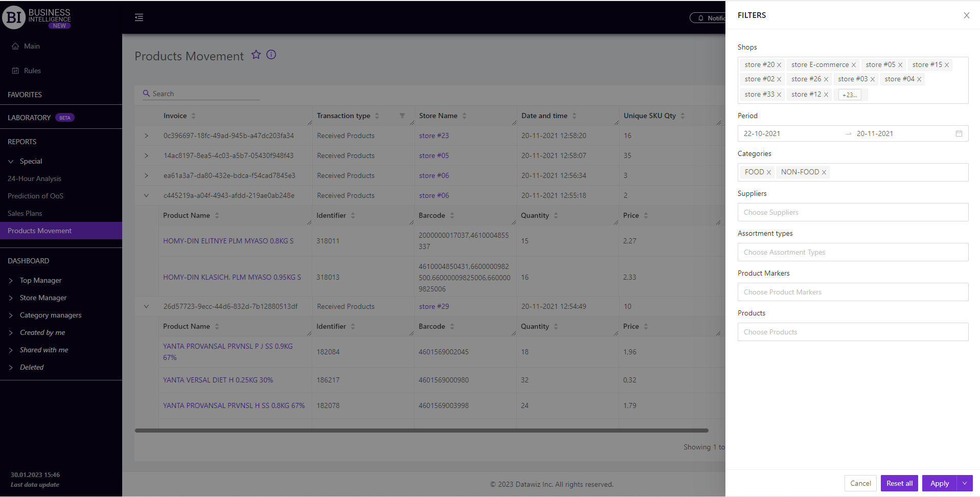980x497 pixels.
Task: Open the Choose Suppliers dropdown
Action: click(x=852, y=212)
